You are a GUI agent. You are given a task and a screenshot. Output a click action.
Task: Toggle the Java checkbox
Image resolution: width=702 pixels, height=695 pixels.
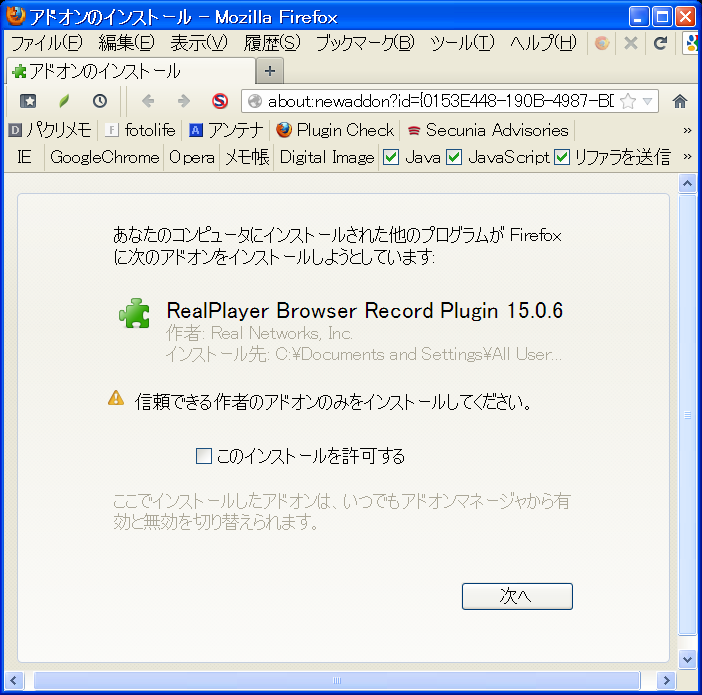[x=391, y=157]
